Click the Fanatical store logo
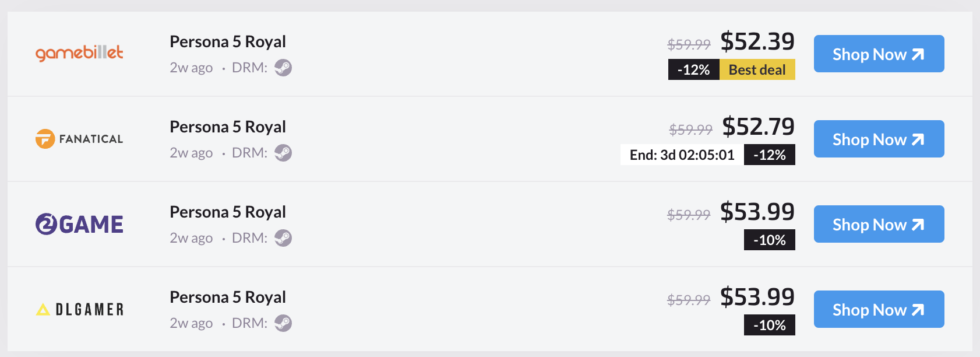 [x=79, y=139]
